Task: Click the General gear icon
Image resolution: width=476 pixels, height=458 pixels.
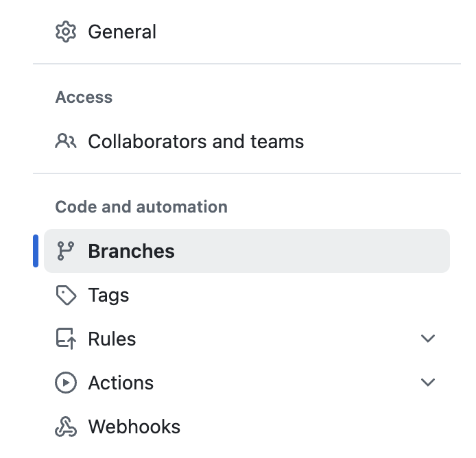Action: (66, 32)
